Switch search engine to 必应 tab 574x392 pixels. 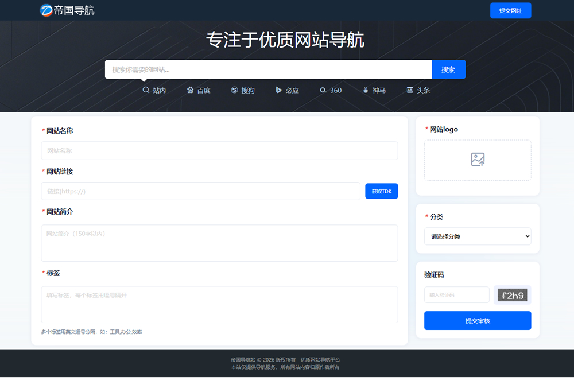(x=287, y=90)
